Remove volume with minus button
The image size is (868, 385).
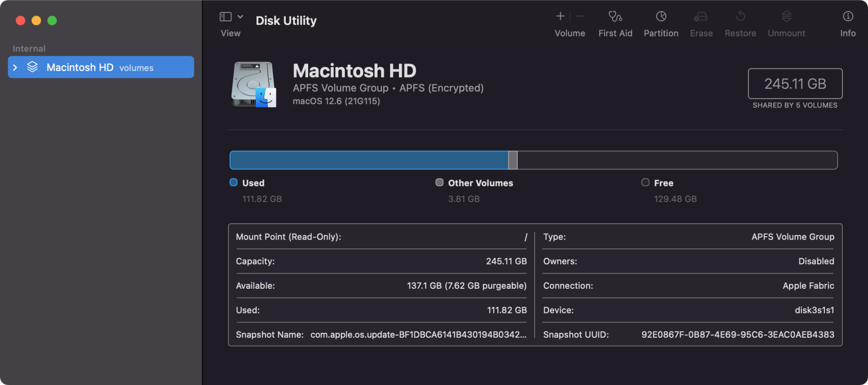coord(580,16)
